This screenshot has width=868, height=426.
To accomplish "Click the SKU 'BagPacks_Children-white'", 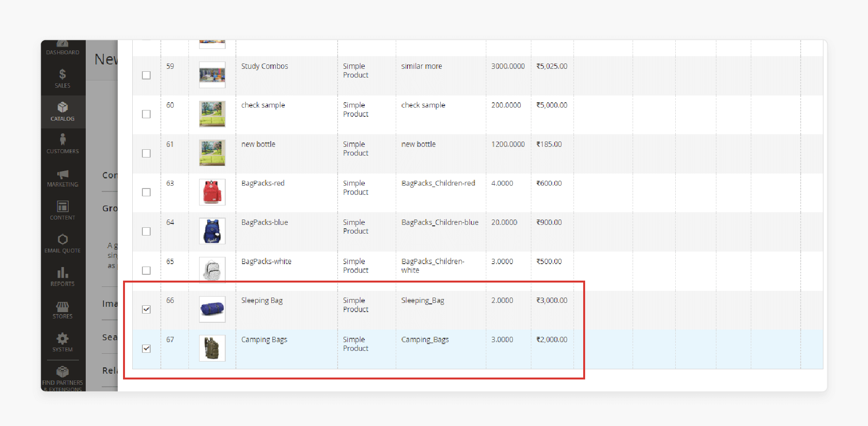I will [433, 266].
